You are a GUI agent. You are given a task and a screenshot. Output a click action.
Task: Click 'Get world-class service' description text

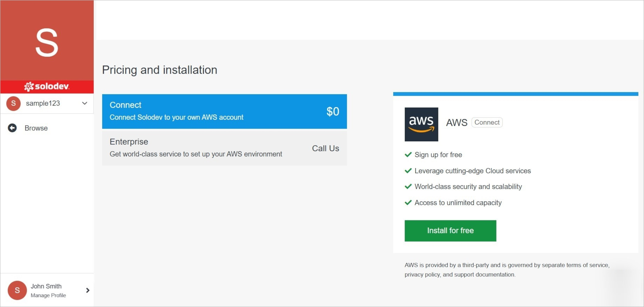pos(196,154)
